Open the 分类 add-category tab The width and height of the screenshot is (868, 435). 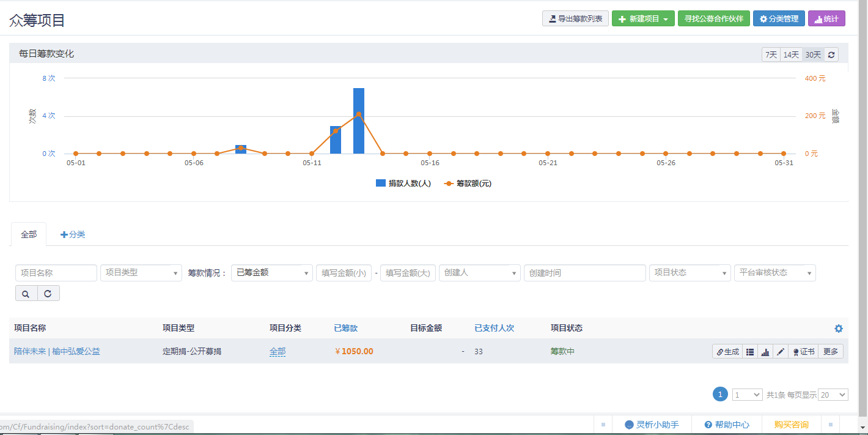click(73, 234)
